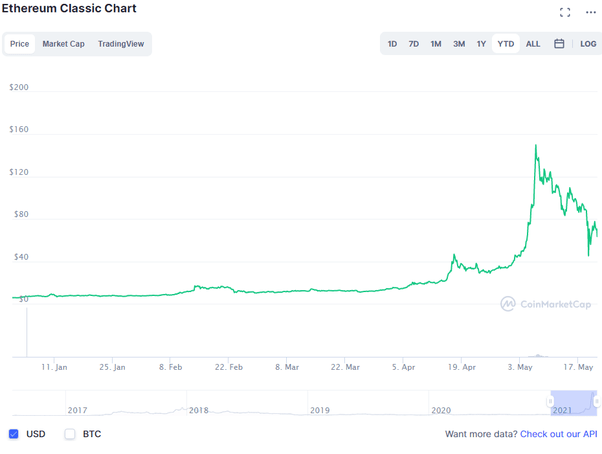Open the Check out our API link
This screenshot has width=602, height=454.
coord(559,434)
